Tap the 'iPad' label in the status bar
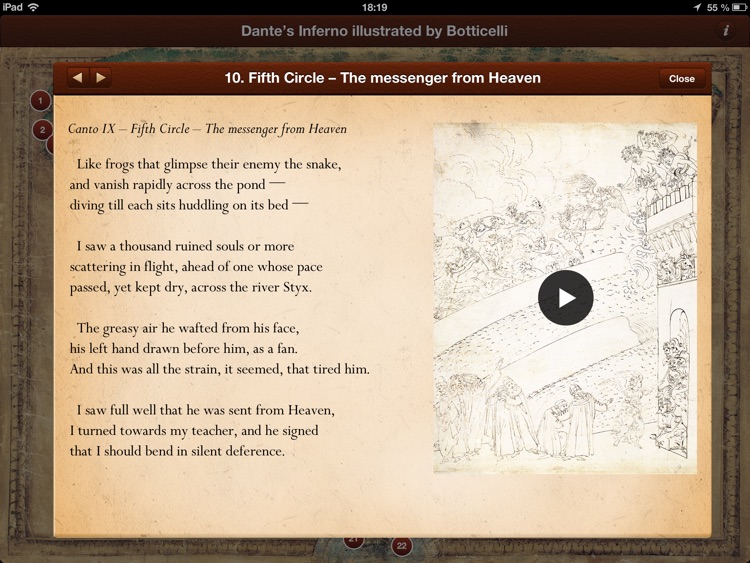This screenshot has height=563, width=750. click(x=12, y=7)
